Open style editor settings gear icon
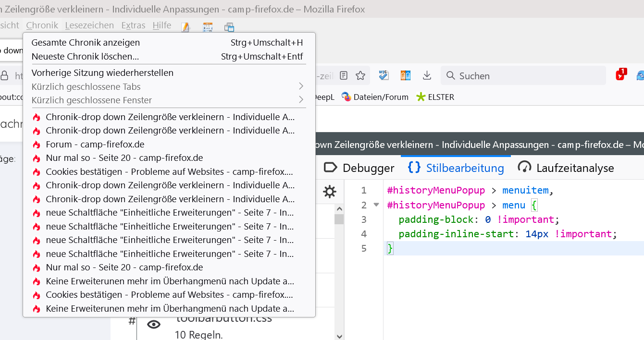Viewport: 644px width, 340px height. click(x=330, y=192)
